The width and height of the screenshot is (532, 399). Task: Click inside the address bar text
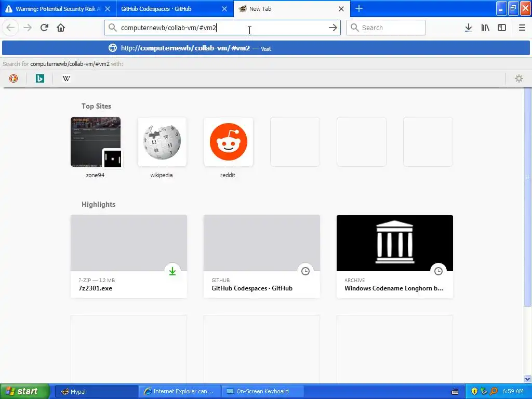169,28
